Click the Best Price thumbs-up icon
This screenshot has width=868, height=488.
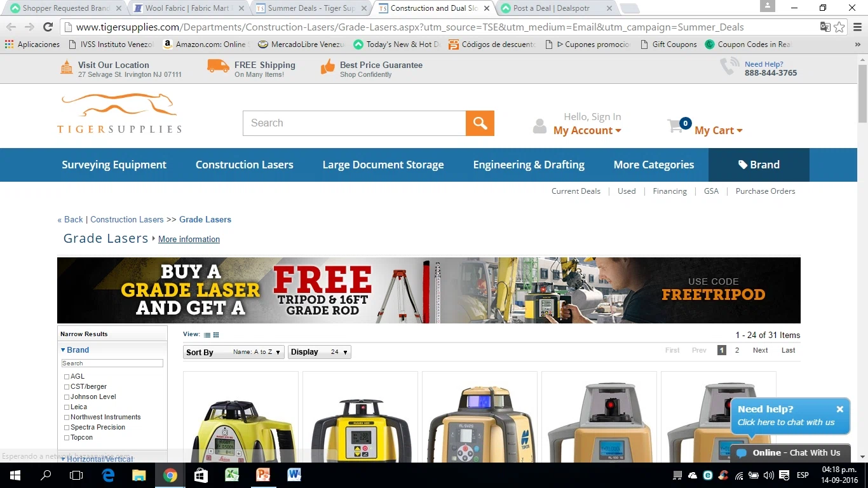pos(328,67)
